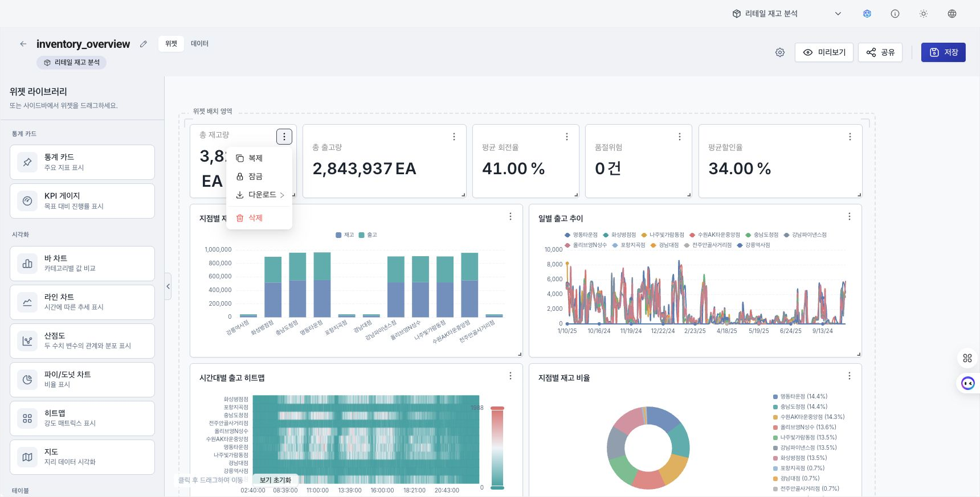Viewport: 980px width, 497px height.
Task: Toggle 나주빛가람동점 series in line chart legend
Action: click(x=663, y=235)
